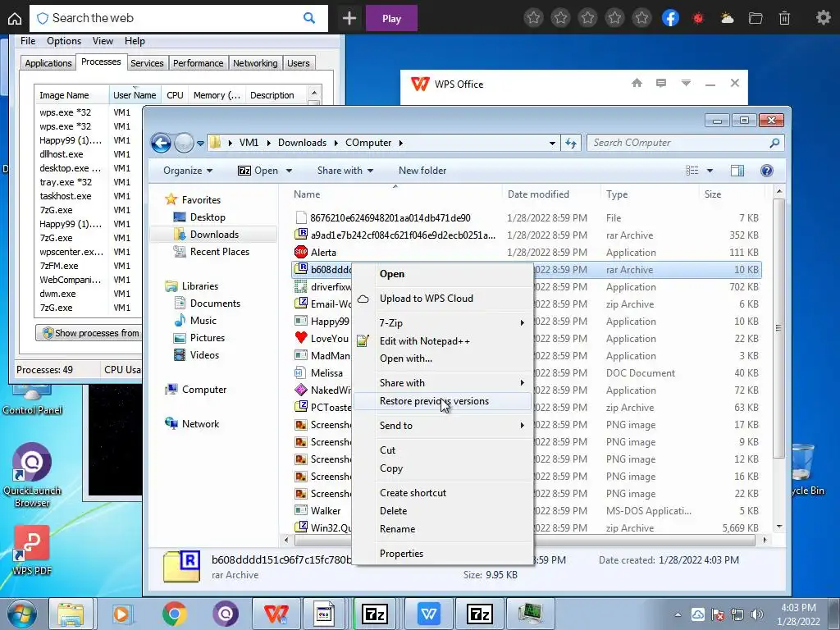Choose Upload to WPS Cloud
The image size is (840, 630).
pyautogui.click(x=444, y=299)
